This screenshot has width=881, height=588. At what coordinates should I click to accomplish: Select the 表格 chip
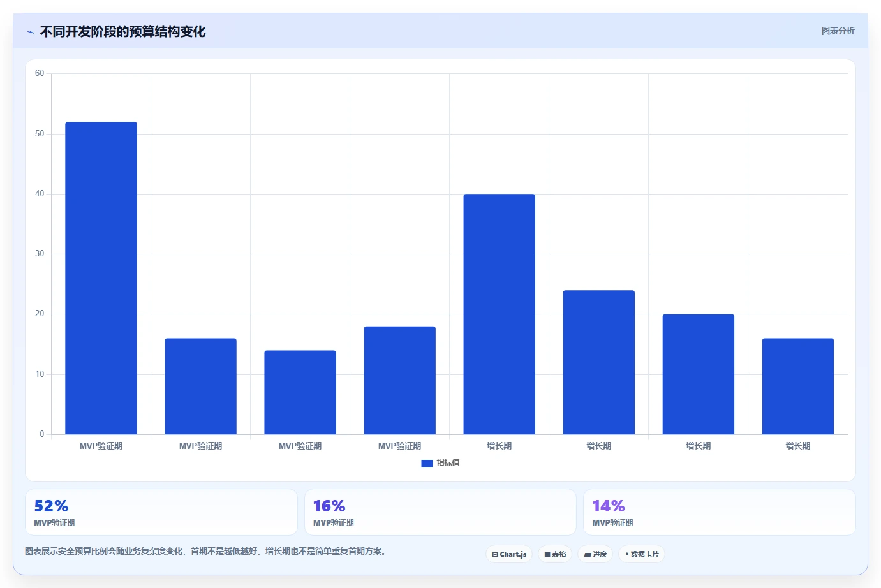pos(555,554)
